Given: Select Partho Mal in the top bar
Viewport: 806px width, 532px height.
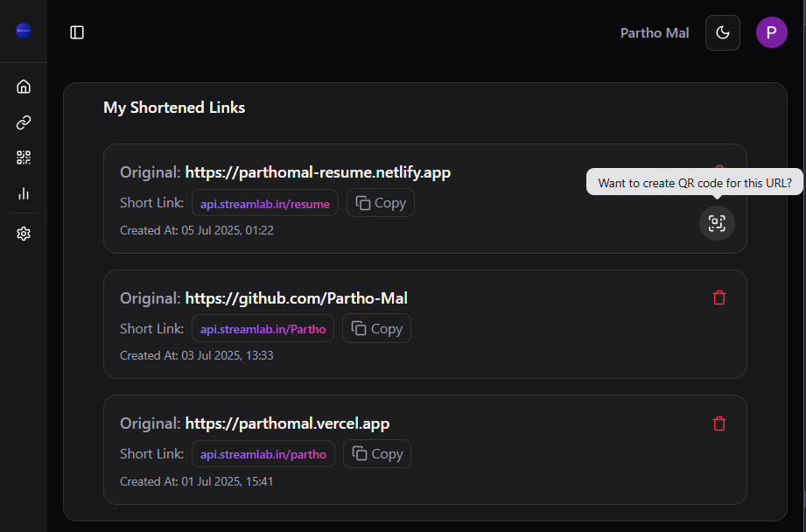Looking at the screenshot, I should (x=654, y=32).
